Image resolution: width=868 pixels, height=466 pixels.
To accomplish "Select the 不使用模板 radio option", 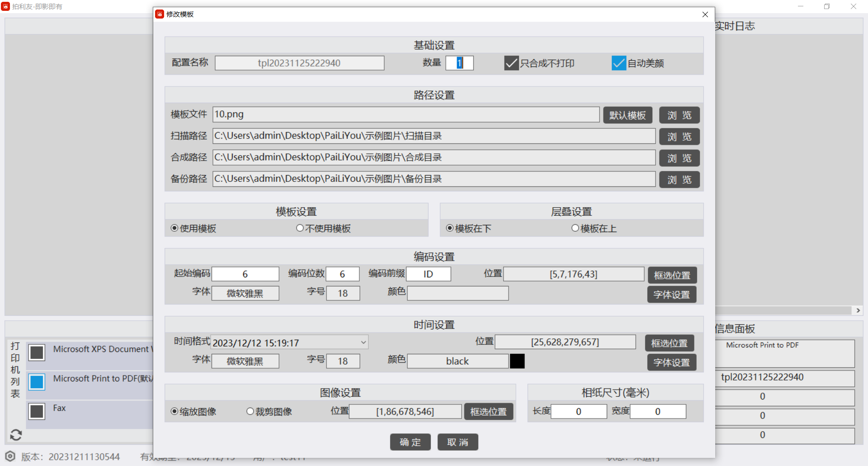I will [x=300, y=228].
